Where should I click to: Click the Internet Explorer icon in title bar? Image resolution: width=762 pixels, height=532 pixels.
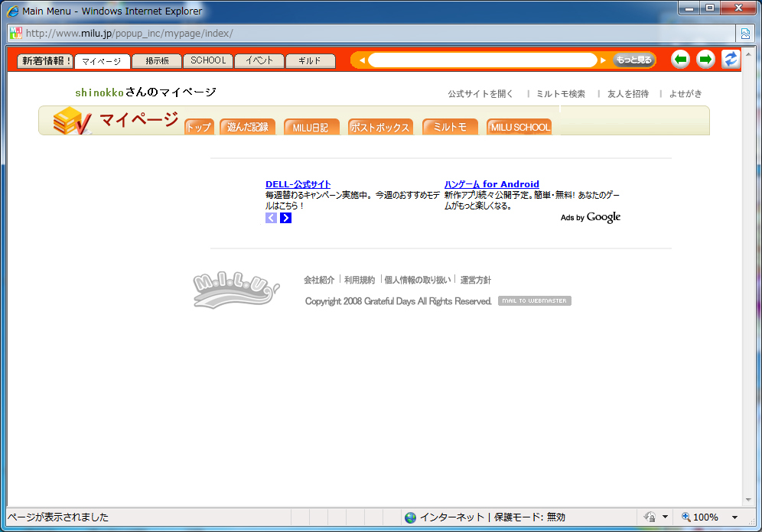tap(13, 11)
